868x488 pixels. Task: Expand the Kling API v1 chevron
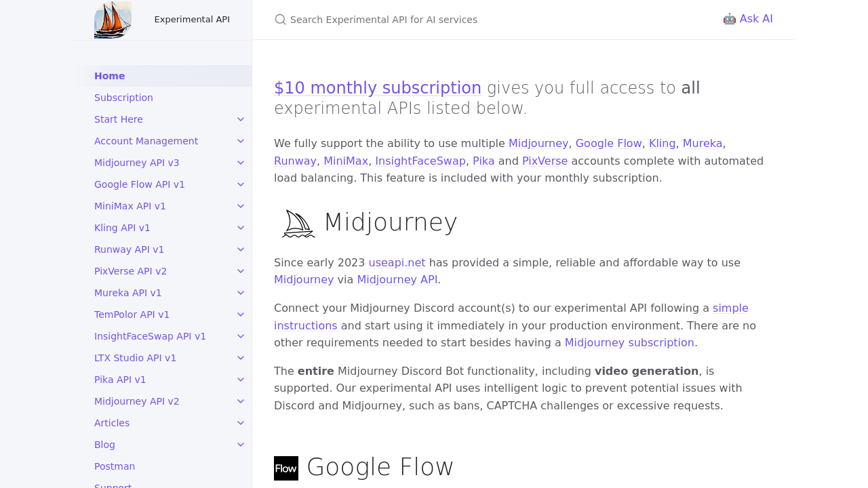pyautogui.click(x=241, y=228)
